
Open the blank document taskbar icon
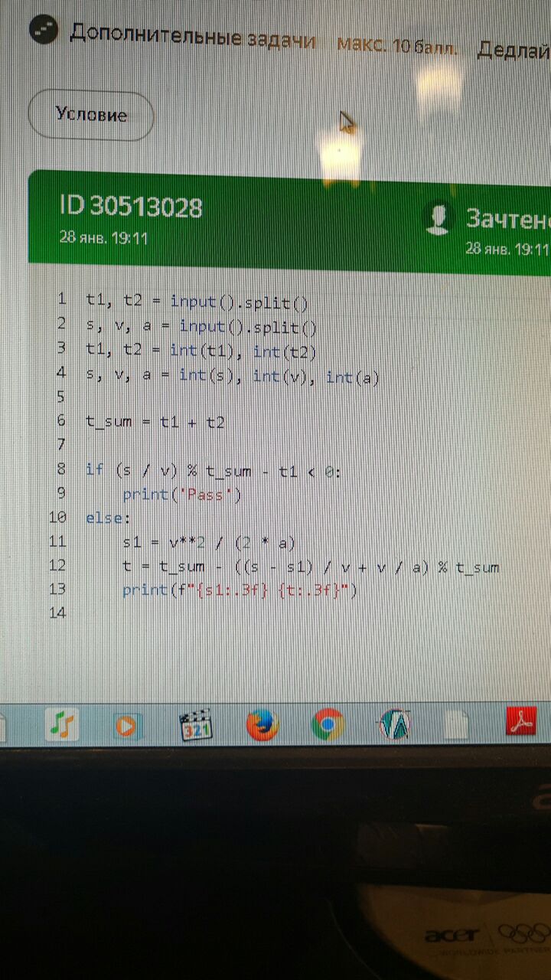tap(456, 724)
